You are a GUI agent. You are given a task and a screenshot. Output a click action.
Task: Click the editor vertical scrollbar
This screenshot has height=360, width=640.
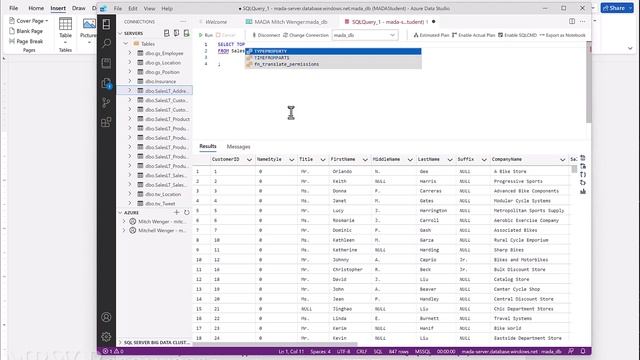coord(589,82)
